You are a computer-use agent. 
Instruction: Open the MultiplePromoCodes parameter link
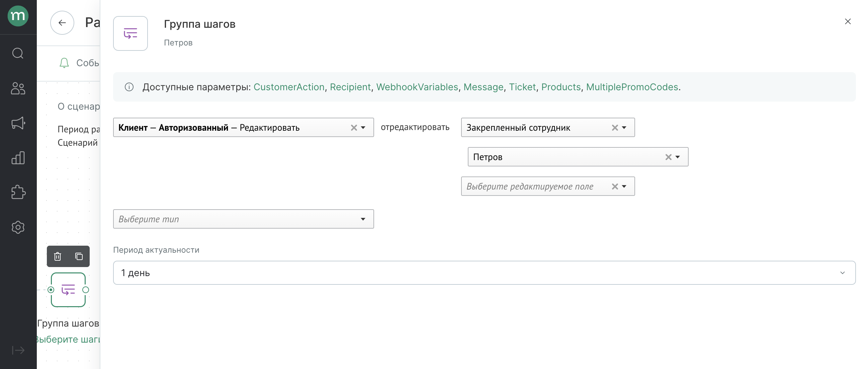tap(632, 87)
